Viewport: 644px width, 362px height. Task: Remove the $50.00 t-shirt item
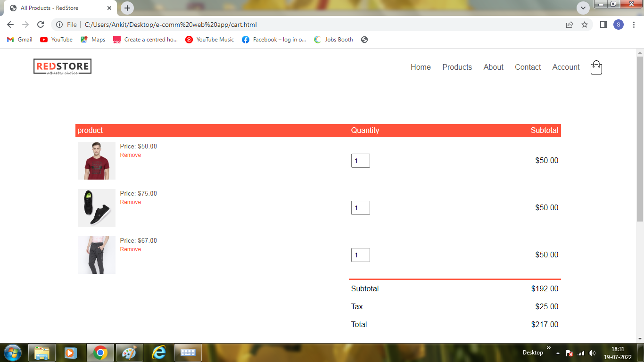131,155
